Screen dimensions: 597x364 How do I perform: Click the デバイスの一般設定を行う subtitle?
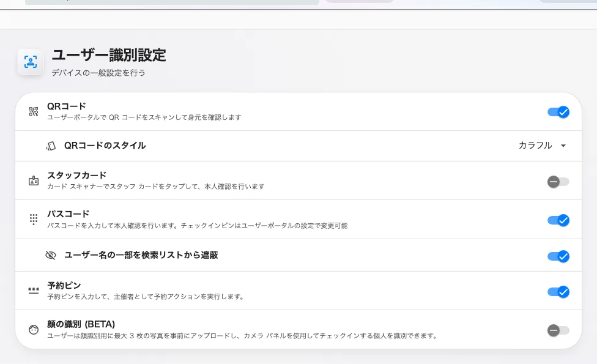[x=98, y=73]
